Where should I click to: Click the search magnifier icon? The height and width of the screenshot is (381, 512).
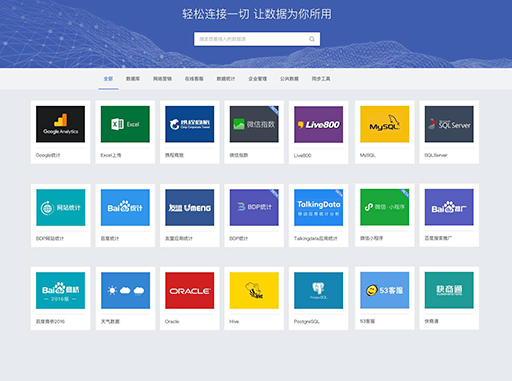tap(312, 39)
